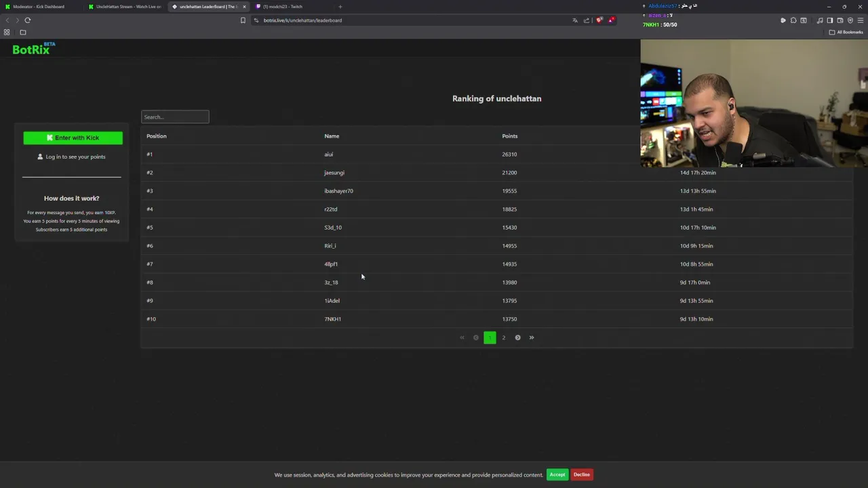
Task: Click the watch time 9d 17h 0min
Action: pyautogui.click(x=695, y=282)
